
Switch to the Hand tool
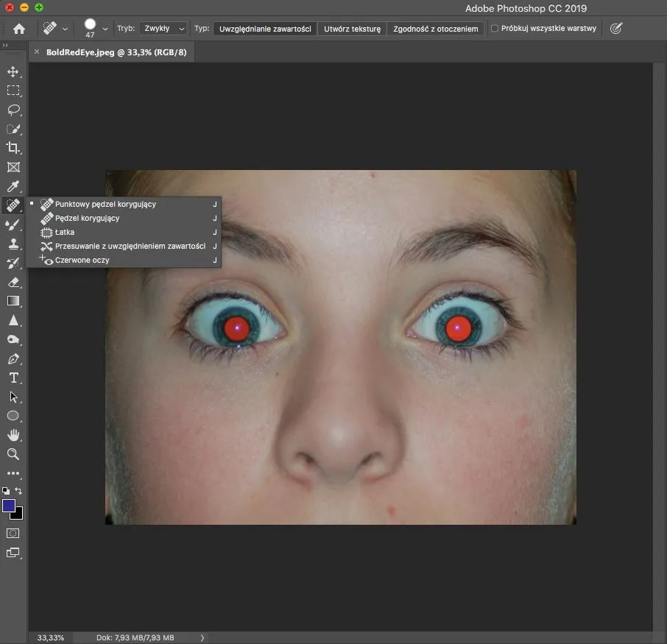coord(13,435)
